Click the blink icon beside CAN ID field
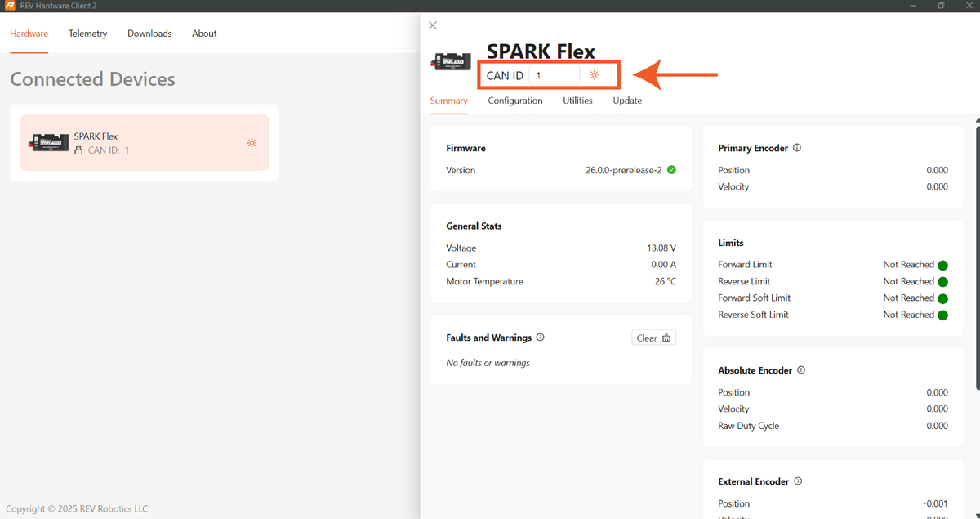Image resolution: width=980 pixels, height=519 pixels. (594, 75)
